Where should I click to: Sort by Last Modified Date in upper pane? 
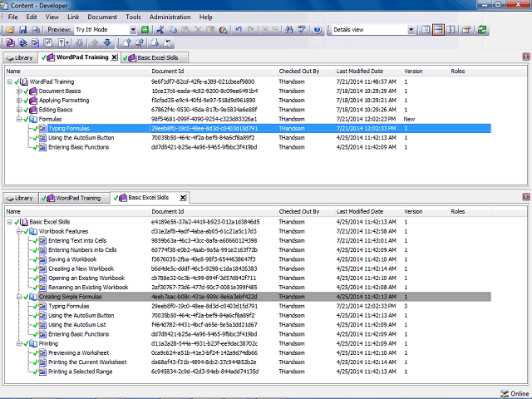click(x=368, y=71)
